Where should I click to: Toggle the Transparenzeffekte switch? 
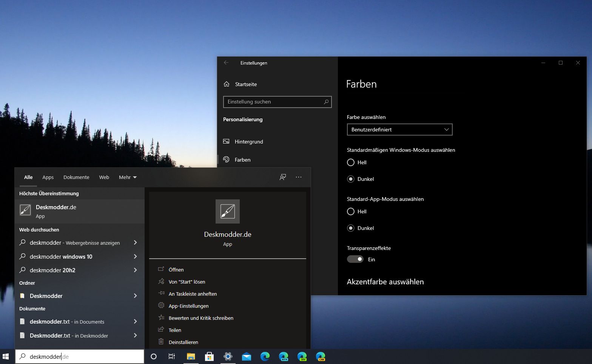[355, 259]
